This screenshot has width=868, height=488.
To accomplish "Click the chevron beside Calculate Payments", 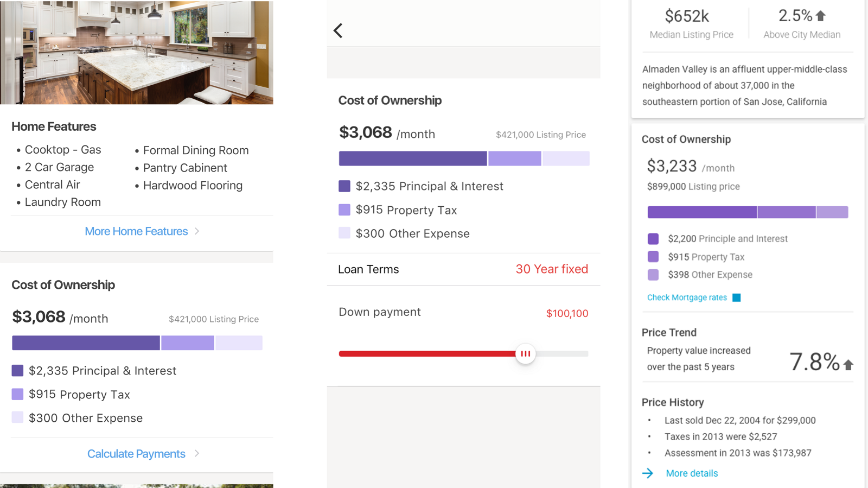I will point(197,453).
